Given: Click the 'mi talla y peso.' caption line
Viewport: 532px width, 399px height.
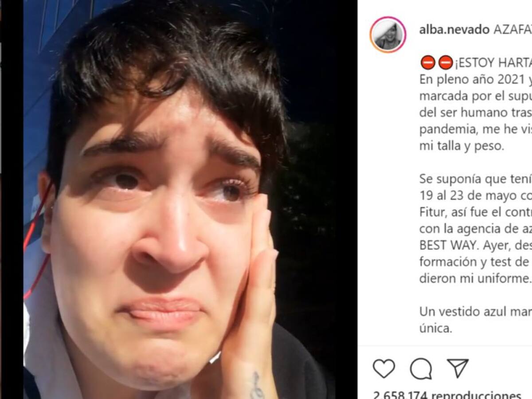Looking at the screenshot, I should coord(462,146).
